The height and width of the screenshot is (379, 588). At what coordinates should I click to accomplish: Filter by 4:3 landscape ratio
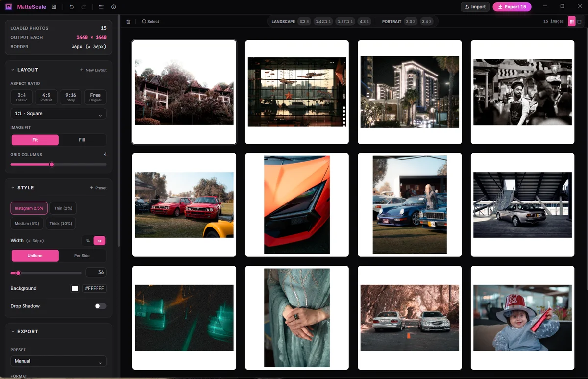pyautogui.click(x=364, y=22)
